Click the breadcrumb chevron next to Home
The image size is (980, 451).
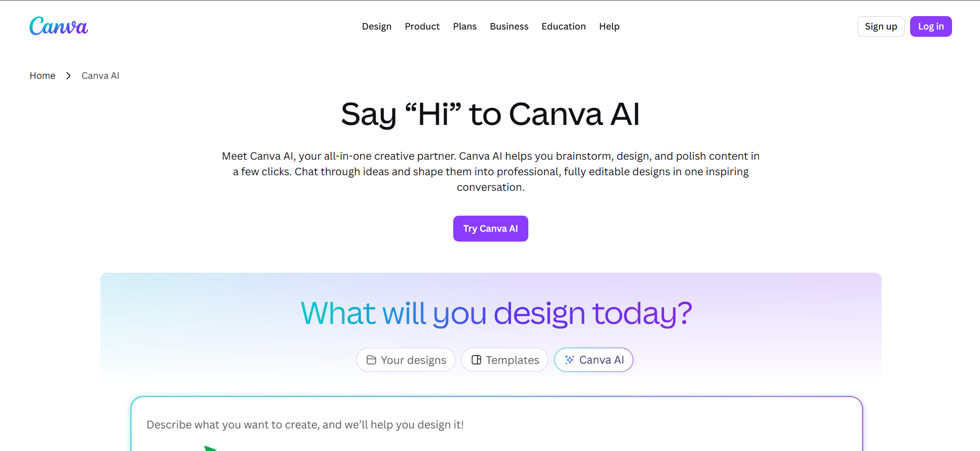click(x=68, y=76)
